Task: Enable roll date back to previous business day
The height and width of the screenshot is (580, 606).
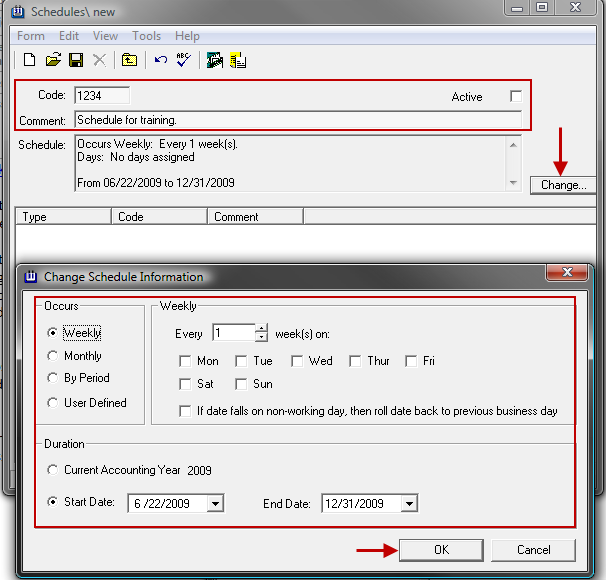Action: pyautogui.click(x=185, y=411)
